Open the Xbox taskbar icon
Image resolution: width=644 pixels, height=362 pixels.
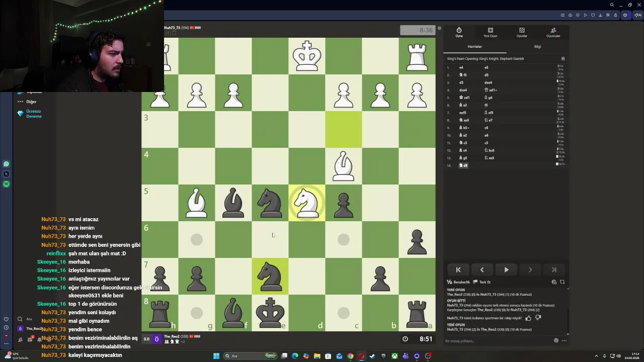coord(394,356)
